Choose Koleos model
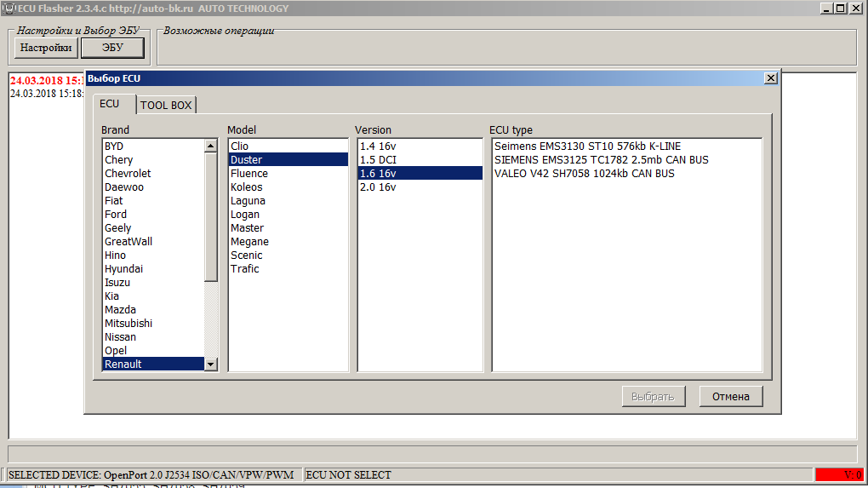 tap(288, 187)
